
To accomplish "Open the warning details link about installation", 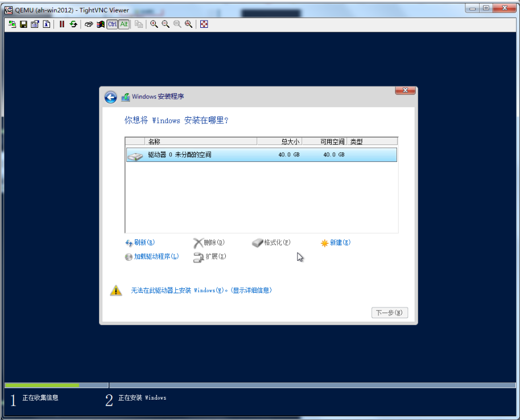I will pyautogui.click(x=201, y=290).
